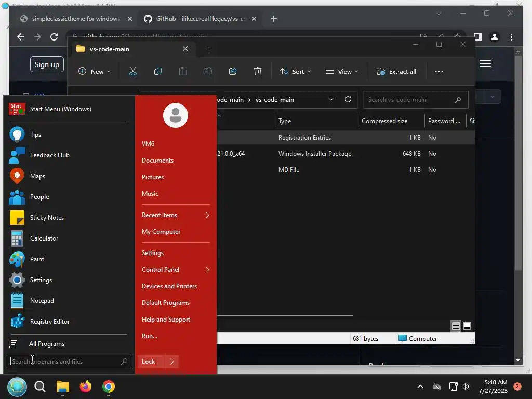Click Extract all in Explorer
This screenshot has width=532, height=399.
pos(396,72)
